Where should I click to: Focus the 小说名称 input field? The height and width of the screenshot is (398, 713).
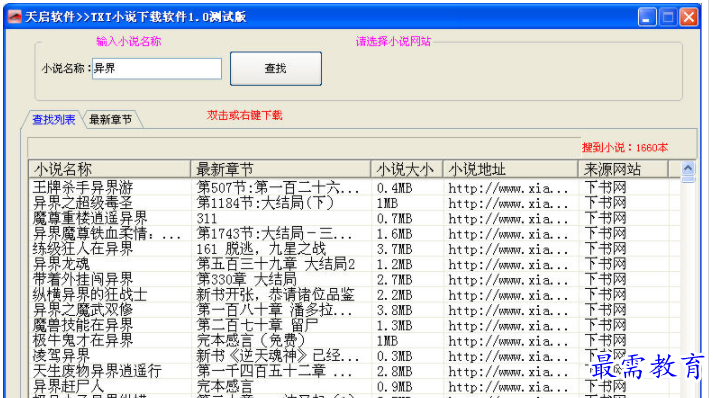(157, 69)
